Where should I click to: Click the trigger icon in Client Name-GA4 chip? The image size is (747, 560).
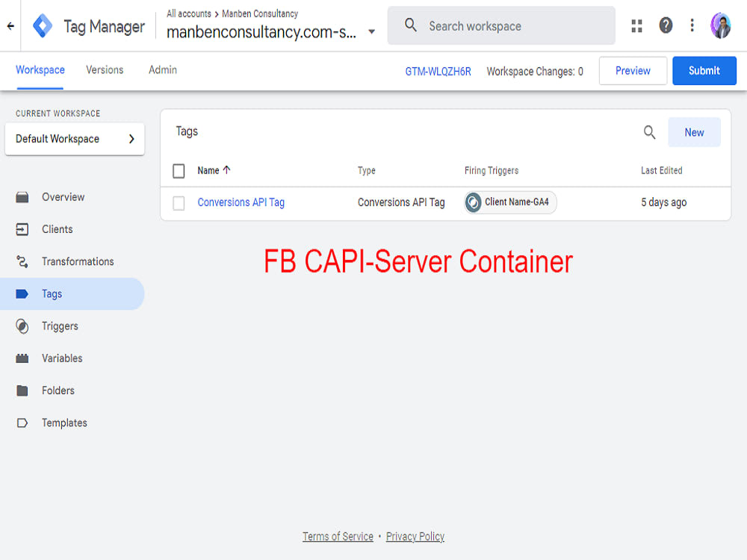(473, 202)
